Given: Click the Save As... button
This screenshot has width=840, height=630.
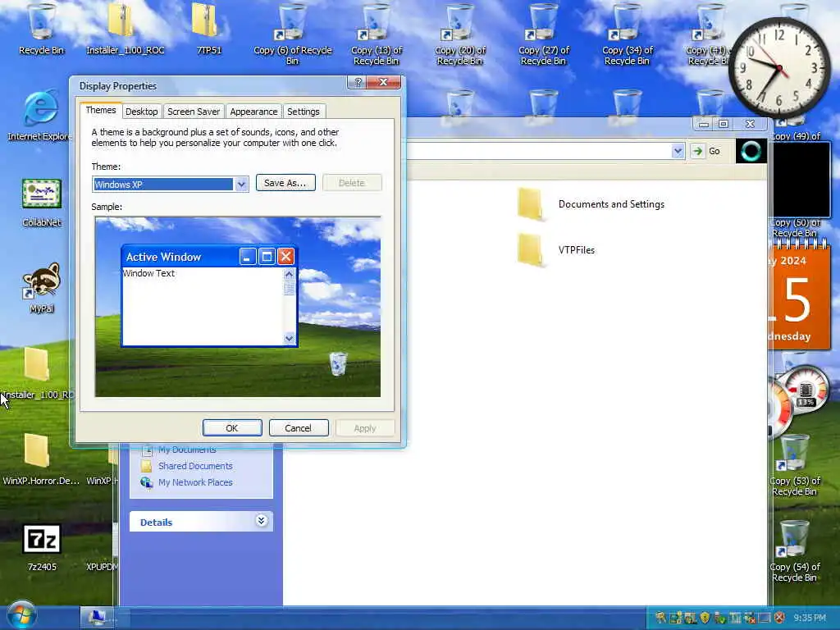Looking at the screenshot, I should click(285, 183).
